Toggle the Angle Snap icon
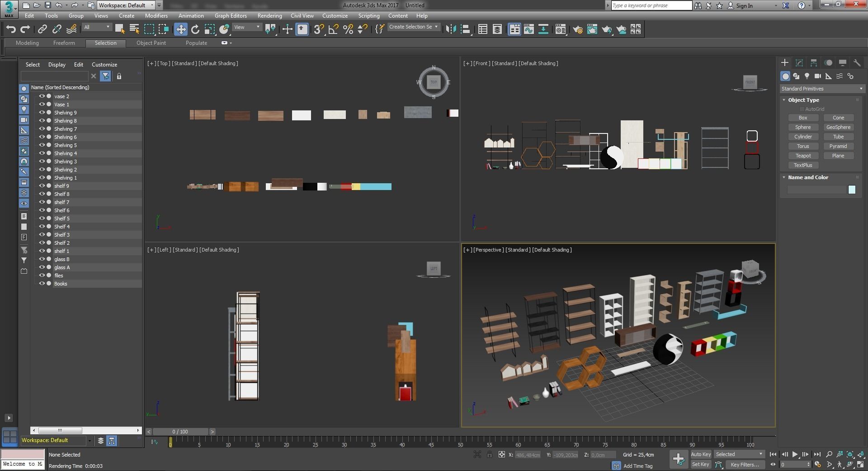868x471 pixels. tap(333, 29)
